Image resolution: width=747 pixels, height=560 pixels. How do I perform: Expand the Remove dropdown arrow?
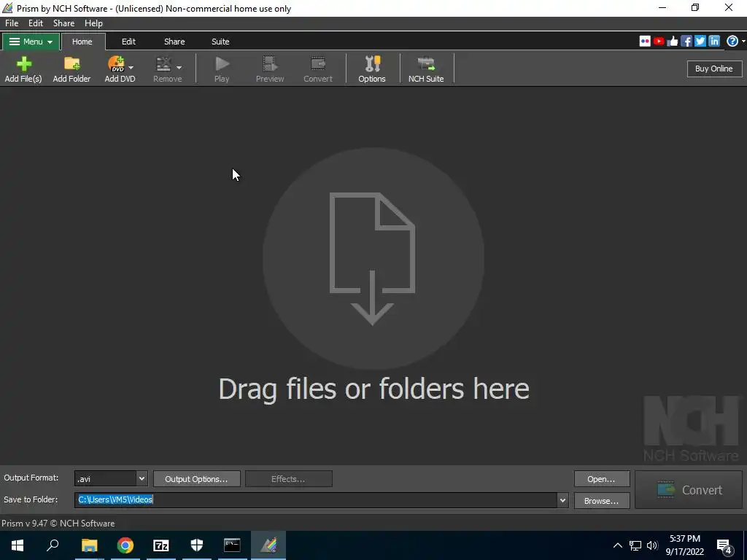[x=179, y=68]
